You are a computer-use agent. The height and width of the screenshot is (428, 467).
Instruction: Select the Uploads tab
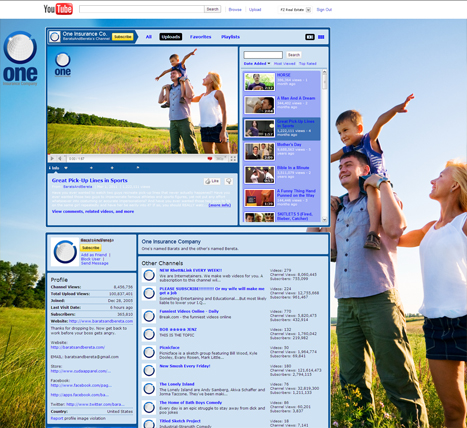(x=171, y=37)
